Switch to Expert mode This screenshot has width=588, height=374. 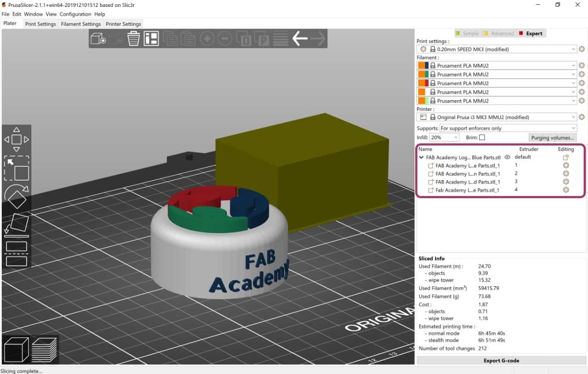click(x=531, y=34)
